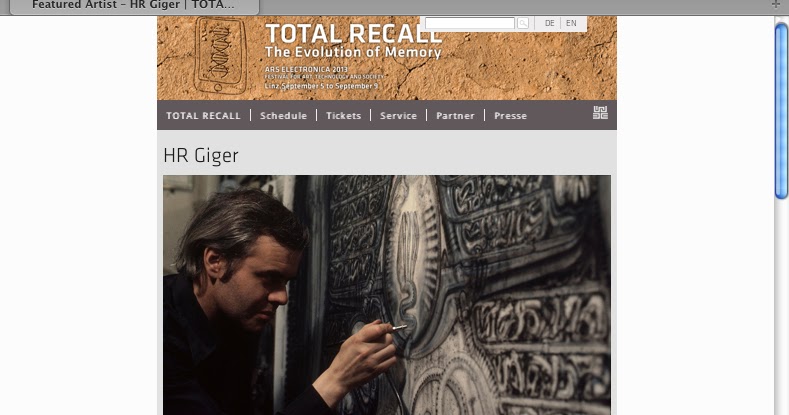Go to the Tickets page
Screen dimensions: 789x415
[x=344, y=116]
